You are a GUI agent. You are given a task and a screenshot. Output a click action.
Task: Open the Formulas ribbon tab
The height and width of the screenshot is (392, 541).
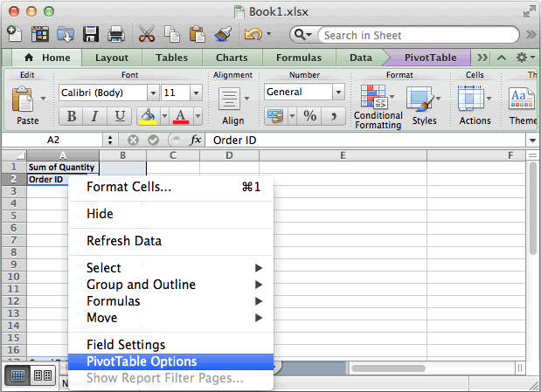pyautogui.click(x=299, y=58)
